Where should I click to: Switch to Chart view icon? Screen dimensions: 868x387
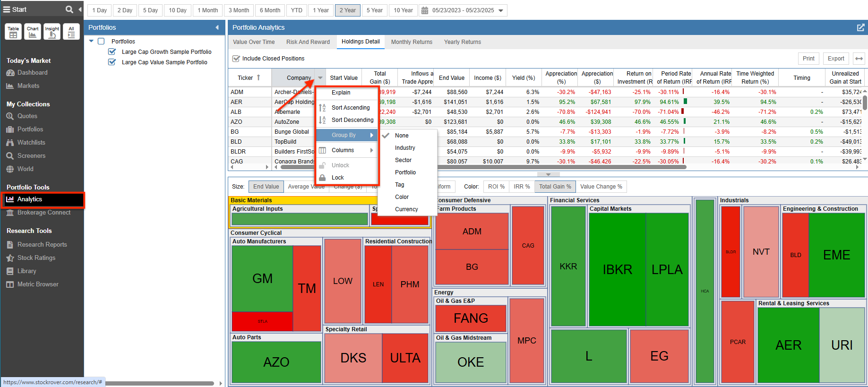(x=33, y=32)
